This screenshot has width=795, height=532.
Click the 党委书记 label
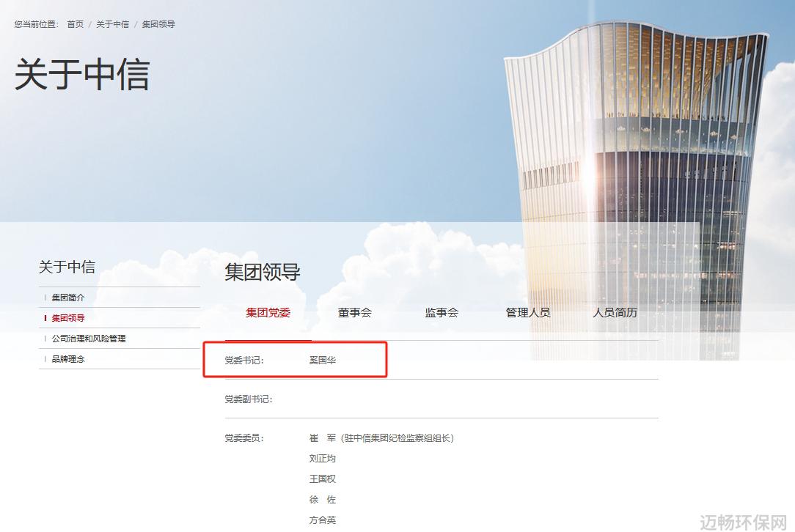[x=244, y=361]
